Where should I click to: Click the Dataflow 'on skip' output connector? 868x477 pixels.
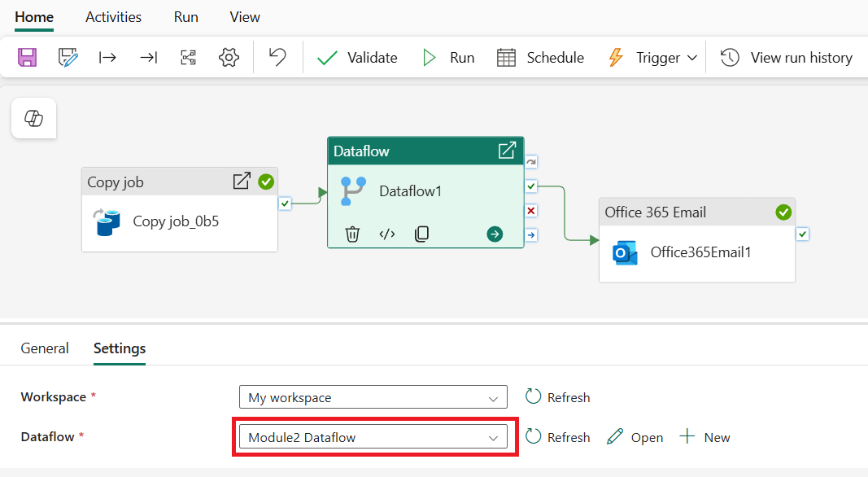click(531, 162)
